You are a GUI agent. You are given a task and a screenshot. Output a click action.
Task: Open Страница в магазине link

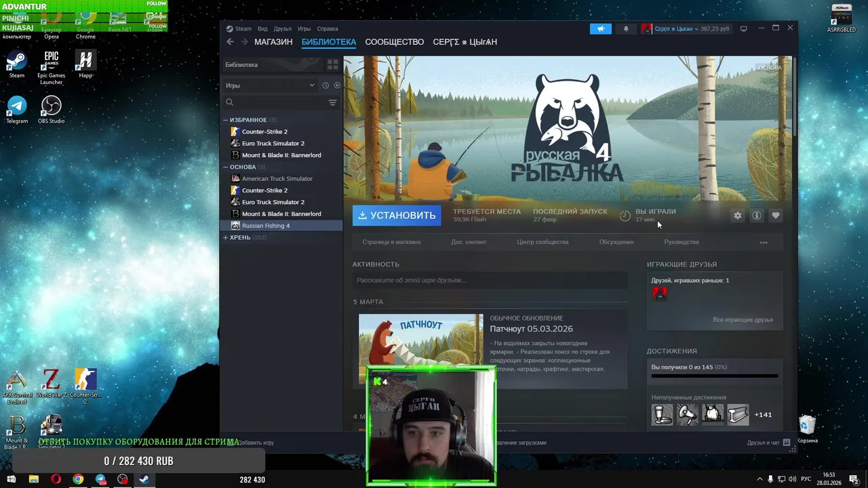click(x=391, y=242)
